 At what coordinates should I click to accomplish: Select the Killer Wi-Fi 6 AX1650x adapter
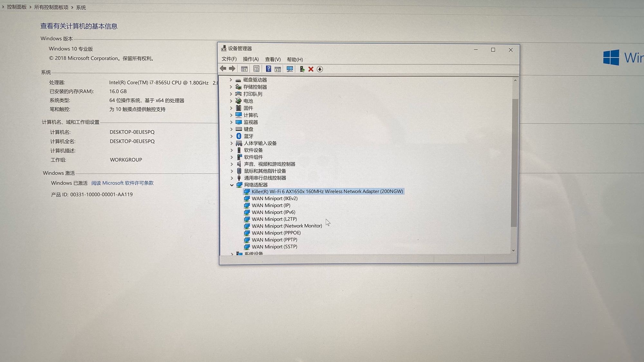click(327, 191)
